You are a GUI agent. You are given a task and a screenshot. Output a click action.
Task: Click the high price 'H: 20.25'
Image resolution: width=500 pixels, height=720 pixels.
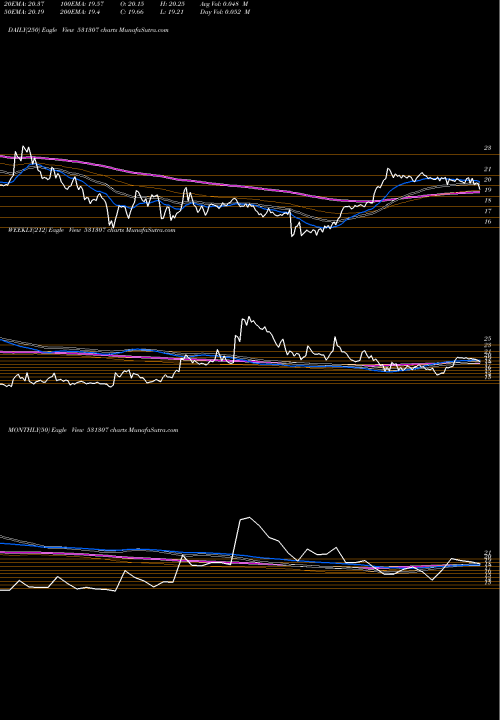[x=172, y=4]
